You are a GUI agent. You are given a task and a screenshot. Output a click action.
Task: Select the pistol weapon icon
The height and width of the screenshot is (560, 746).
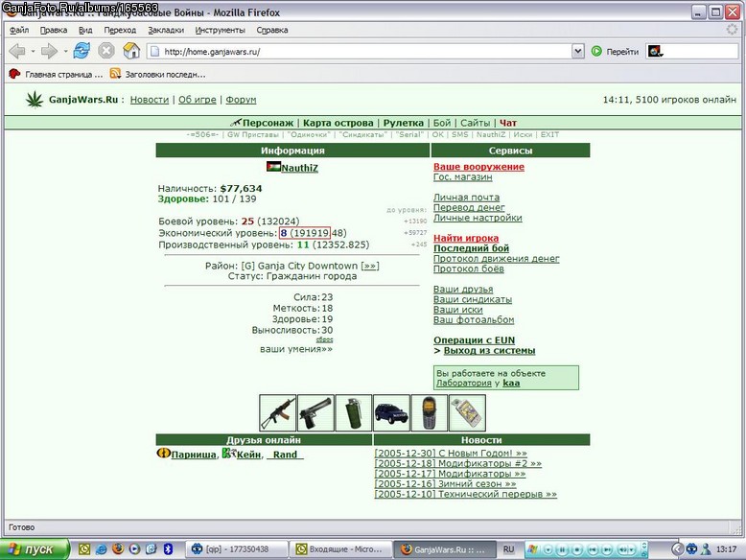315,412
